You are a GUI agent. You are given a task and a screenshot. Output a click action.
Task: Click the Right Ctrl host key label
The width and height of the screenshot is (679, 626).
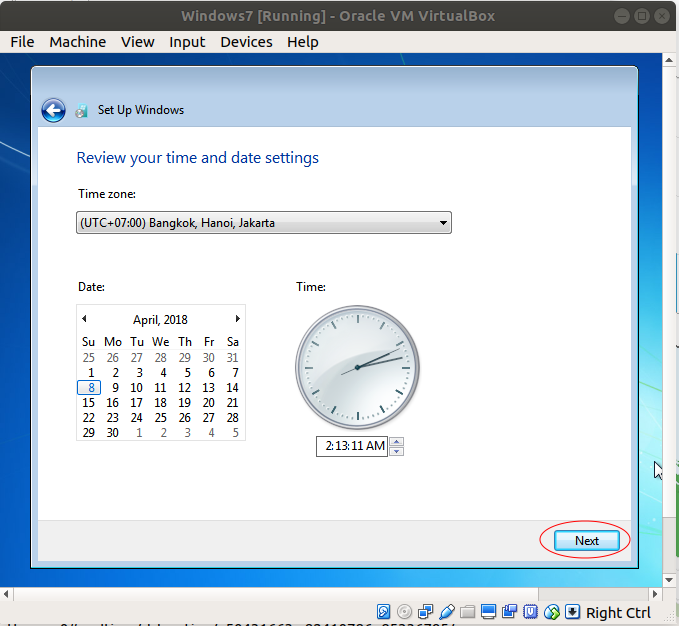click(x=618, y=613)
